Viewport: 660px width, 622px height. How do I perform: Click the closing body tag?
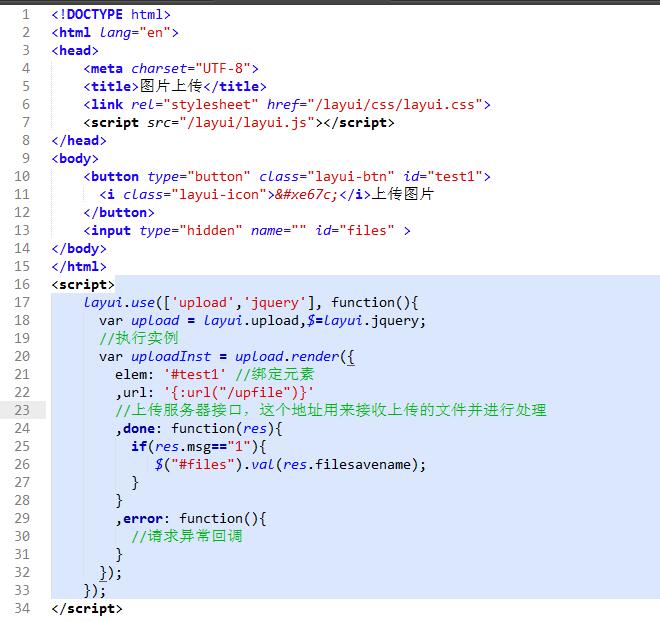(79, 248)
